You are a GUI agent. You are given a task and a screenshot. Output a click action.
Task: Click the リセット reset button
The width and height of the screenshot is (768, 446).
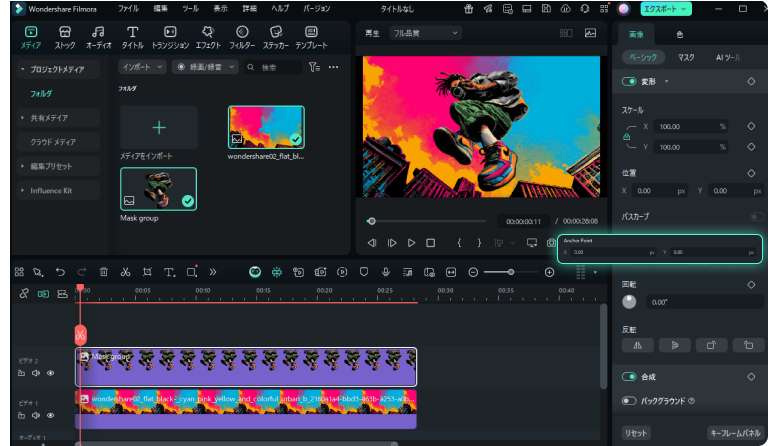636,433
